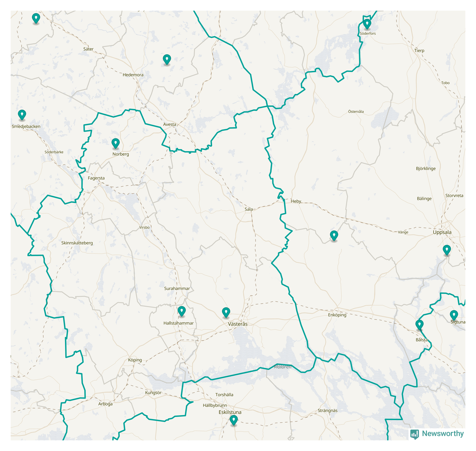Select the Säter town label
Image resolution: width=476 pixels, height=451 pixels.
click(x=88, y=49)
